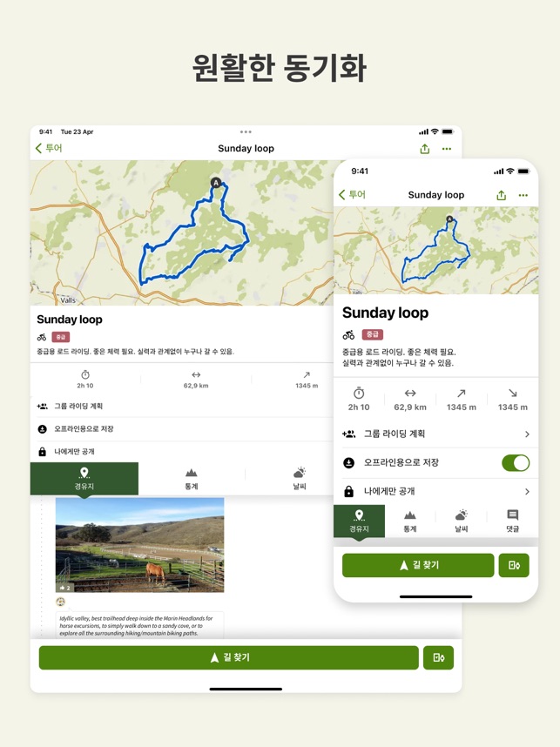Open the three-dot more menu on the phone
Image resolution: width=560 pixels, height=747 pixels.
tap(523, 195)
